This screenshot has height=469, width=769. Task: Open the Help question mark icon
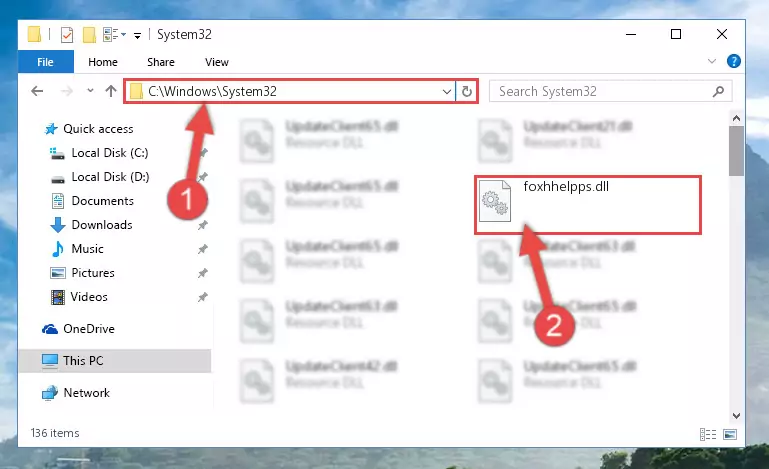coord(734,61)
